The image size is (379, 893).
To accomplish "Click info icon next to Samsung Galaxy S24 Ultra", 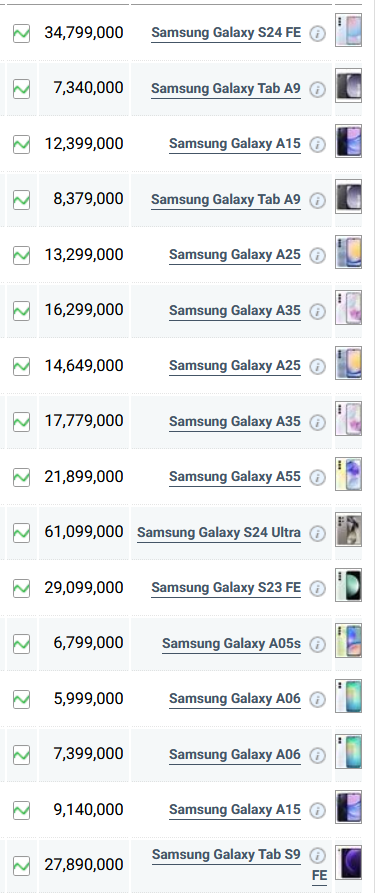I will (x=317, y=533).
